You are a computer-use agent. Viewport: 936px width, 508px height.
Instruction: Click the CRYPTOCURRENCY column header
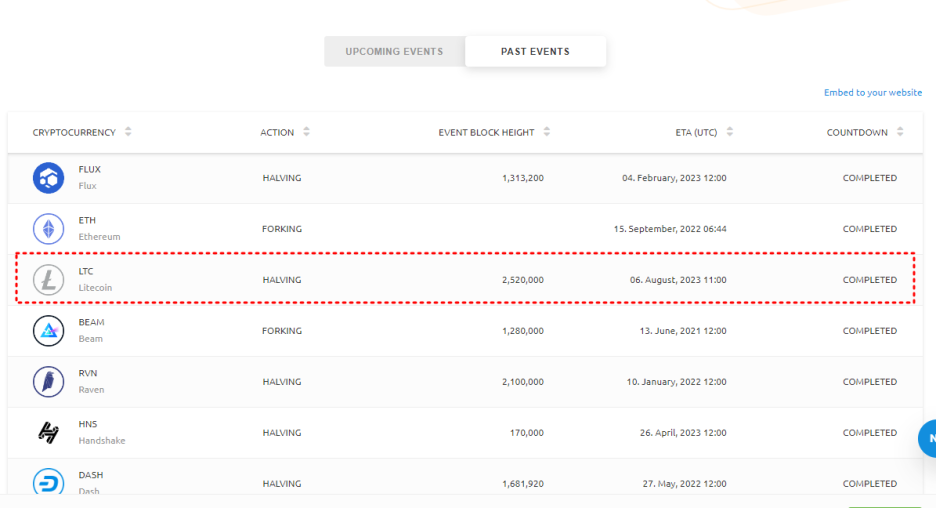pos(74,133)
